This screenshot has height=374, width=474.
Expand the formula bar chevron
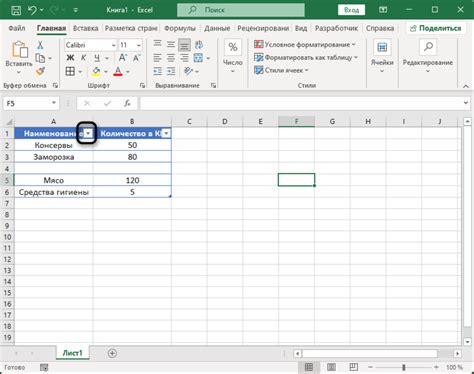click(x=466, y=103)
